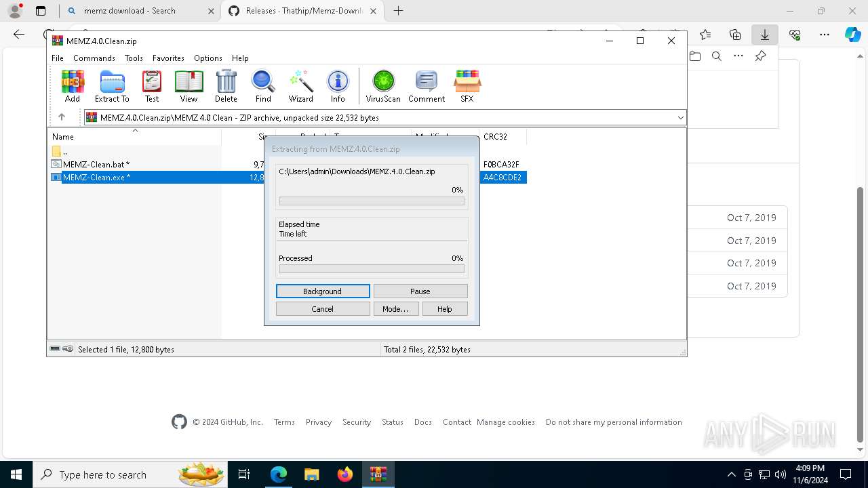Screen dimensions: 868x488
Task: Open the File menu
Action: [58, 58]
